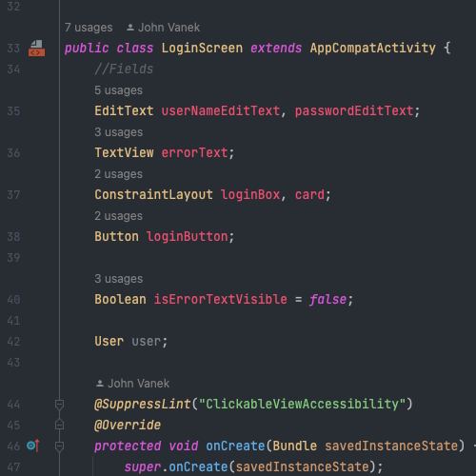Click the AppCompatActivity superclass reference

[x=372, y=49]
